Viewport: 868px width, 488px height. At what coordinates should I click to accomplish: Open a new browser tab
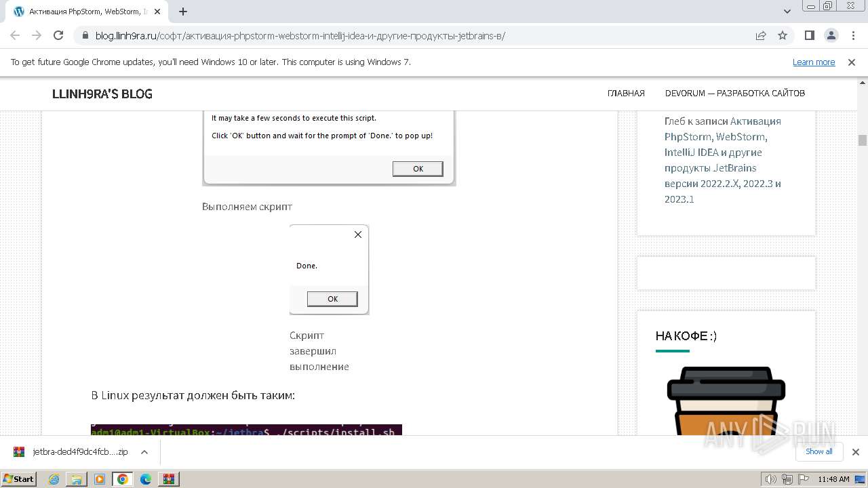183,12
